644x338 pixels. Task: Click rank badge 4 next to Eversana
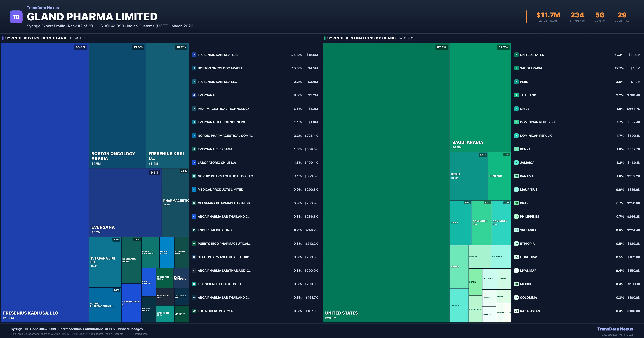(194, 95)
